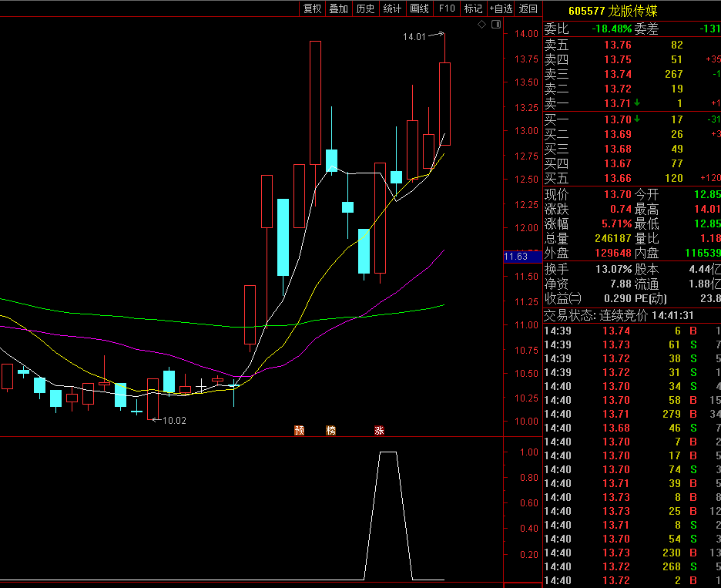Select trade row 14:39 13.74 volume 6

(x=632, y=331)
